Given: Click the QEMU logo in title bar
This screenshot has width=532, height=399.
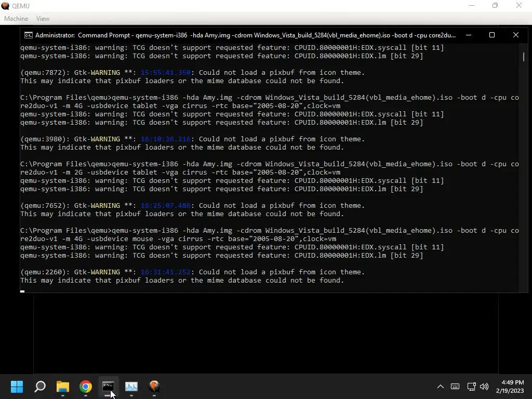Looking at the screenshot, I should point(5,6).
